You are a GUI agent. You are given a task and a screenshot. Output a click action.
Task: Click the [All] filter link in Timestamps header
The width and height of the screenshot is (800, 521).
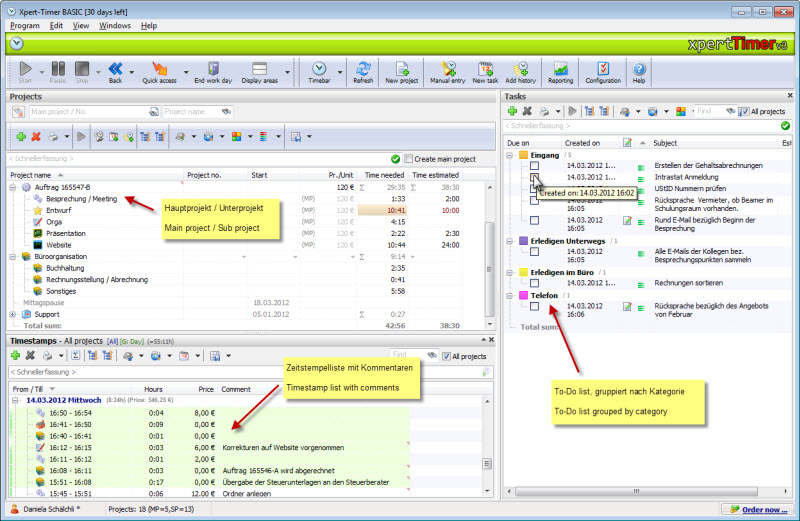pyautogui.click(x=112, y=341)
